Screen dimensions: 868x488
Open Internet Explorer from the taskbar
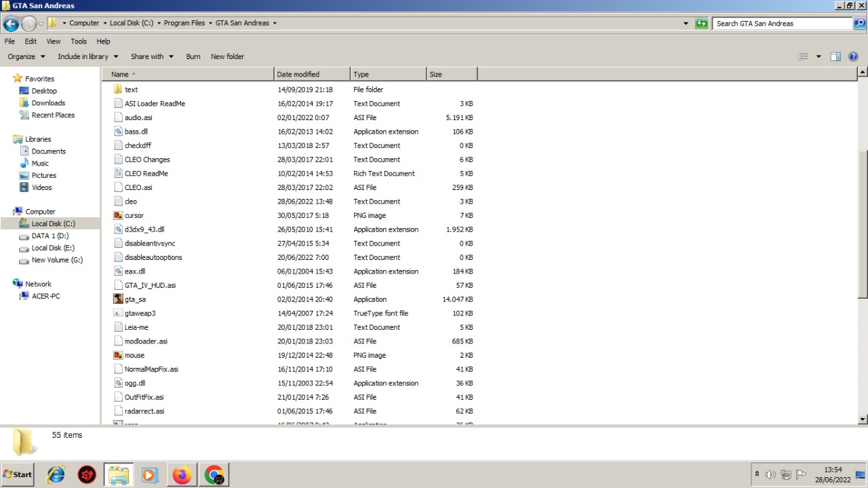[56, 474]
